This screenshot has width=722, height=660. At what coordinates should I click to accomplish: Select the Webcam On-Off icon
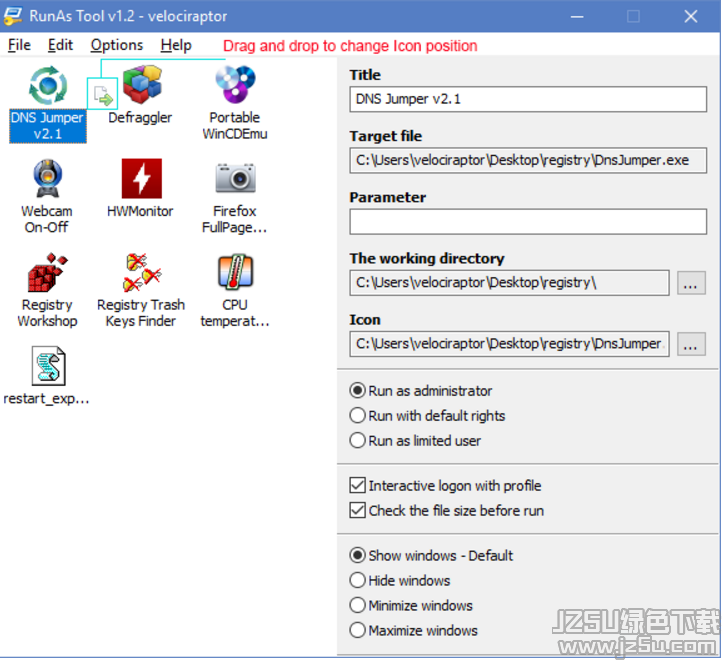pyautogui.click(x=47, y=178)
